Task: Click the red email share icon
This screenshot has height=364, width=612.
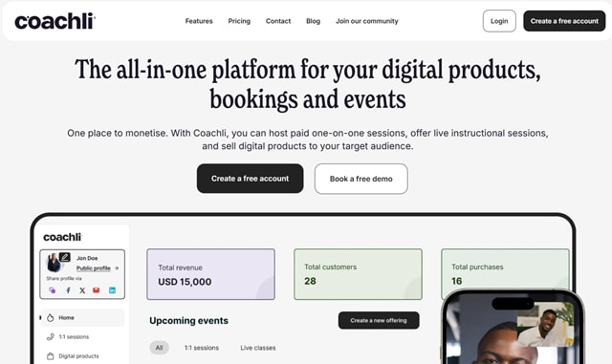Action: click(96, 289)
